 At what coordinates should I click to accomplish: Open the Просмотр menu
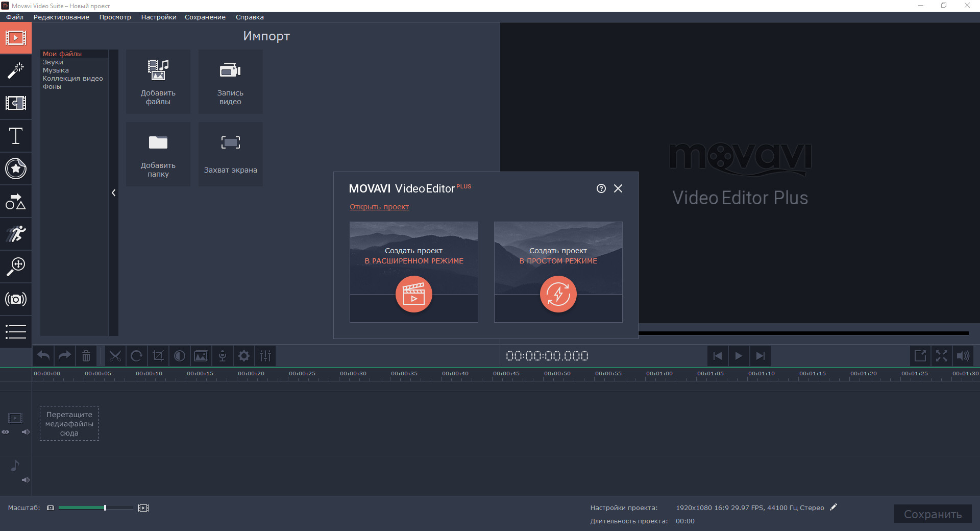tap(115, 17)
